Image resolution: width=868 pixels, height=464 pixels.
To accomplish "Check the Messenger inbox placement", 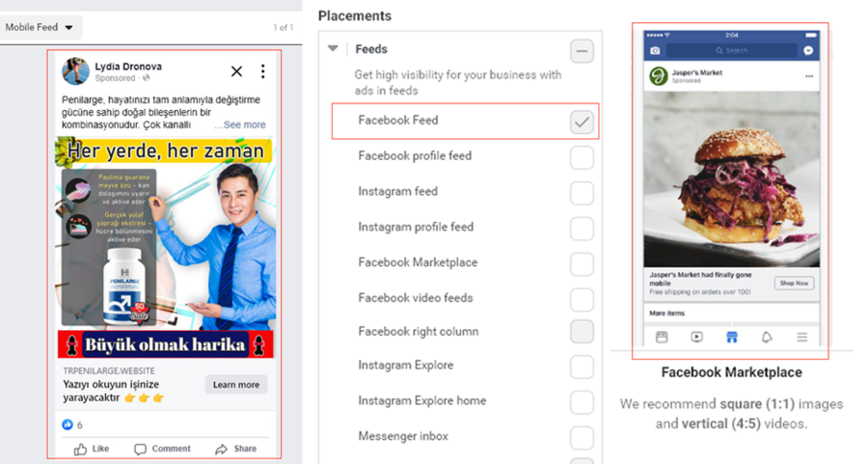I will coord(582,437).
